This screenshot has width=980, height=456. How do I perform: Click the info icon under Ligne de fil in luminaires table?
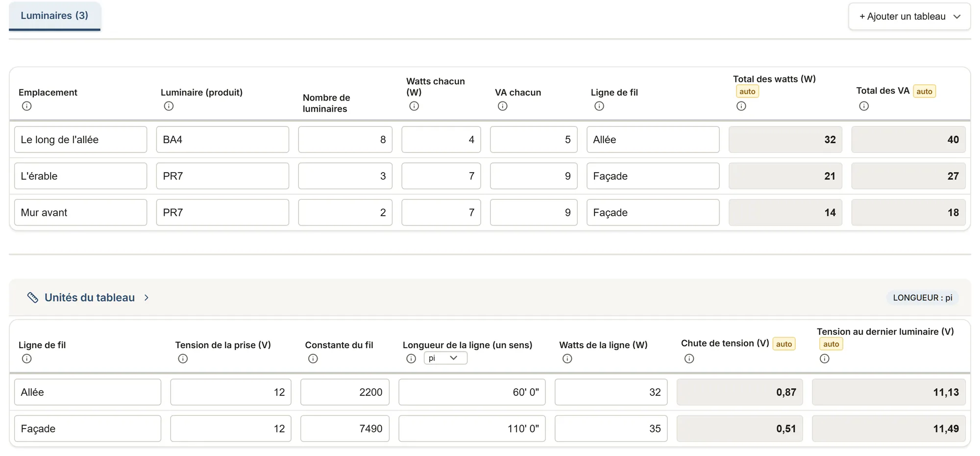coord(599,106)
